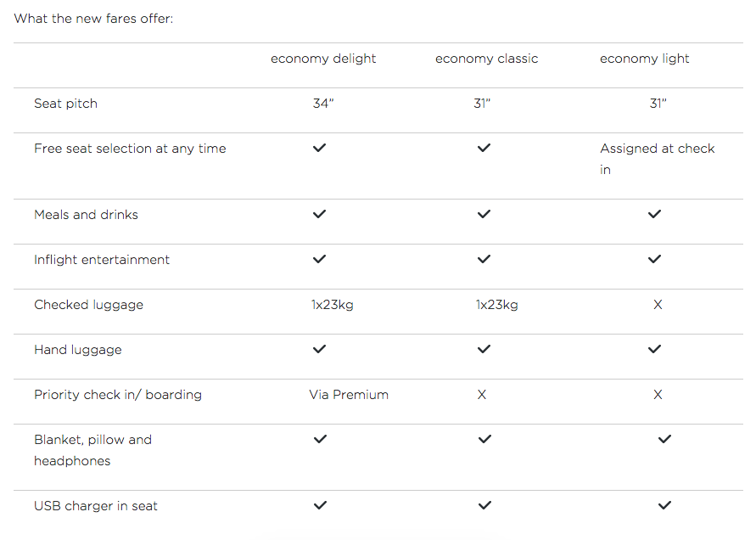Click economy delight hand luggage checkmark
The image size is (756, 540).
click(319, 349)
